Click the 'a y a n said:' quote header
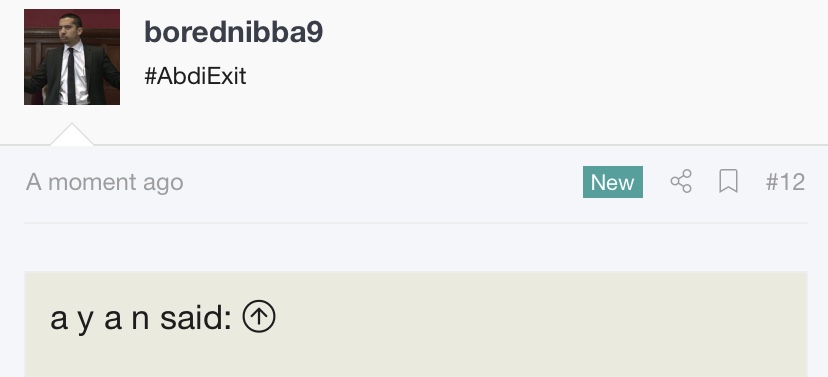This screenshot has height=377, width=828. coord(141,318)
